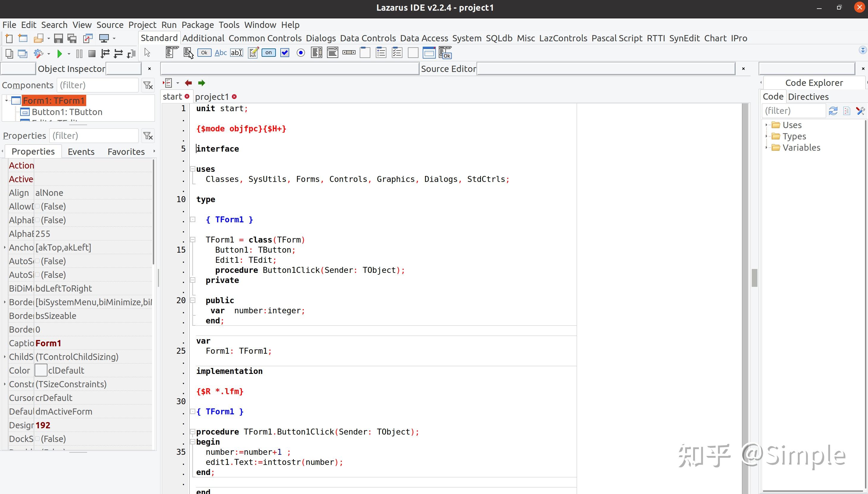Click the Save All icon
868x494 pixels.
click(x=72, y=38)
